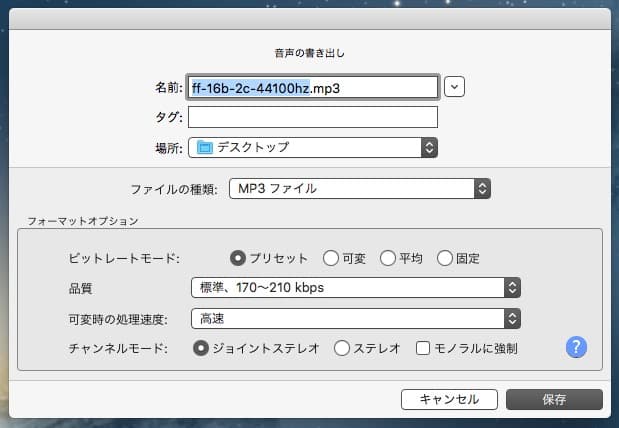Click the 保存 save button
Image resolution: width=619 pixels, height=428 pixels.
coord(554,399)
